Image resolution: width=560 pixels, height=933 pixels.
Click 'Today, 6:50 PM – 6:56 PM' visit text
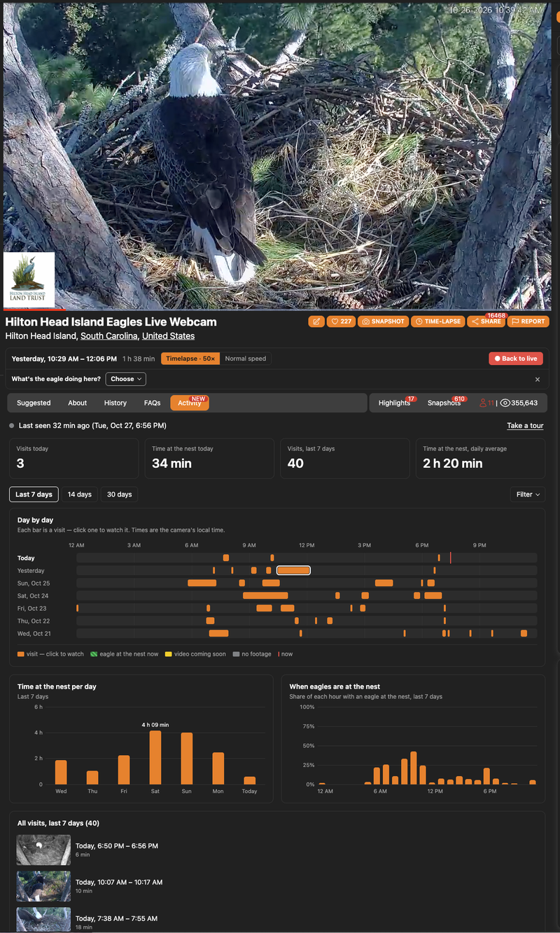pos(117,846)
